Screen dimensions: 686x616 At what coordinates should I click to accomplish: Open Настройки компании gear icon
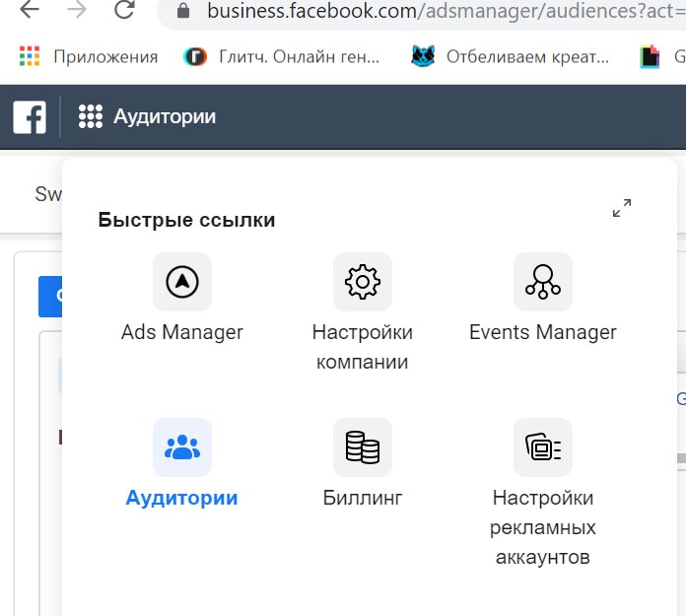(363, 282)
